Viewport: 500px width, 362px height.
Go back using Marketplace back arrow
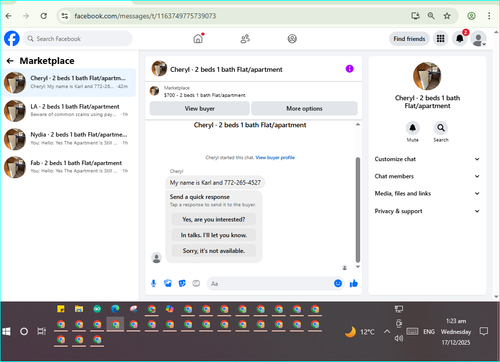tap(10, 61)
